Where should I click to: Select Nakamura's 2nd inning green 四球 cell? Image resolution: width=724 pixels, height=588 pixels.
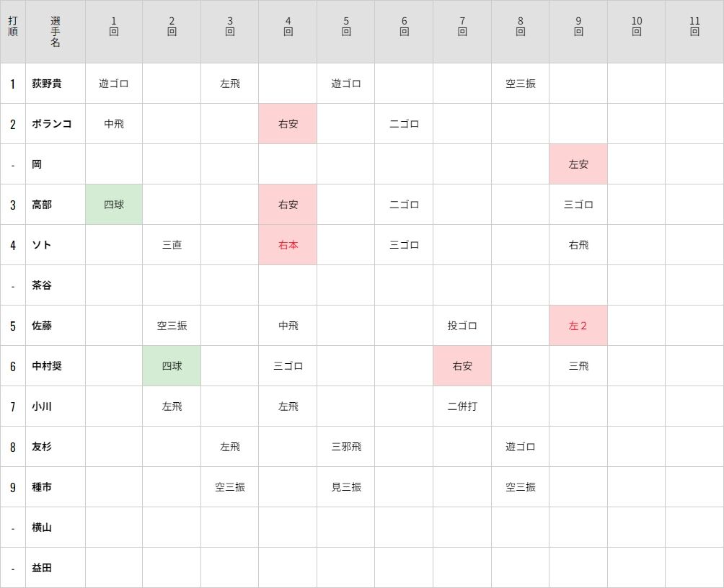[x=172, y=366]
